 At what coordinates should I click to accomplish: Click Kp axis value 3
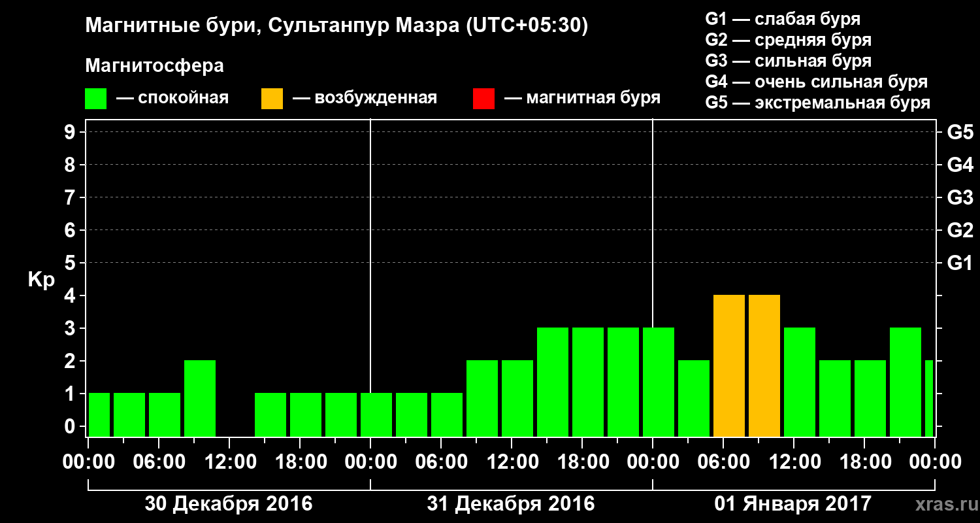pos(71,328)
